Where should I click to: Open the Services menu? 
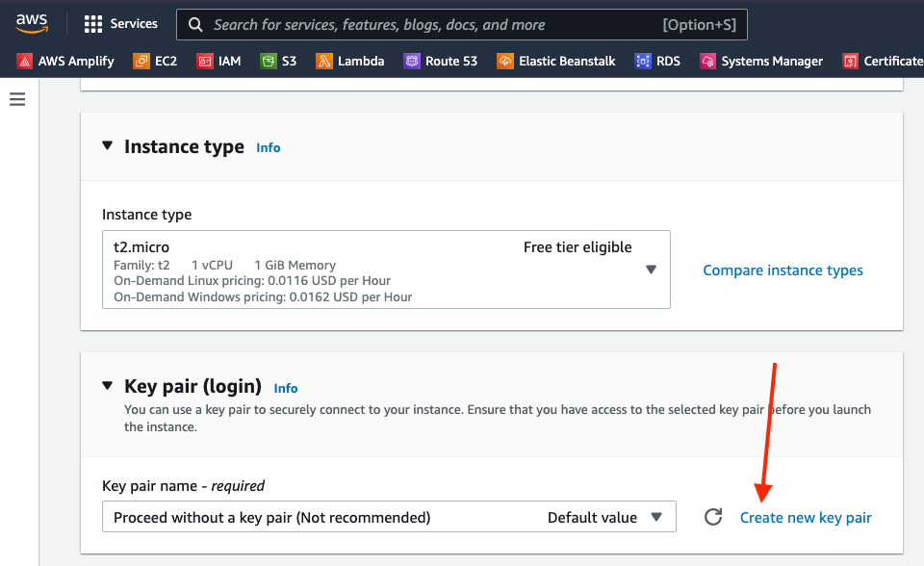[x=120, y=23]
